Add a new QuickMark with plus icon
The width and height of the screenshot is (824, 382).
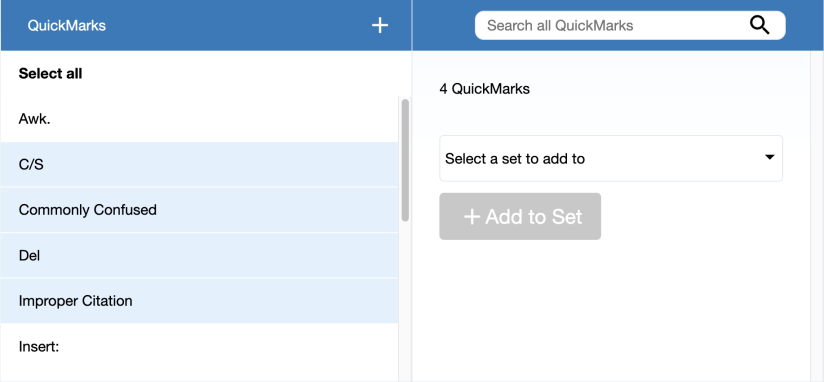[x=379, y=25]
